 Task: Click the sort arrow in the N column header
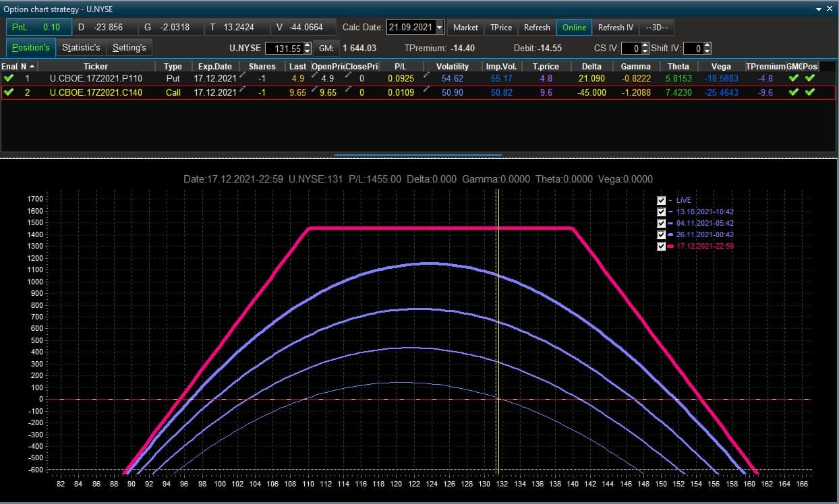(x=32, y=66)
